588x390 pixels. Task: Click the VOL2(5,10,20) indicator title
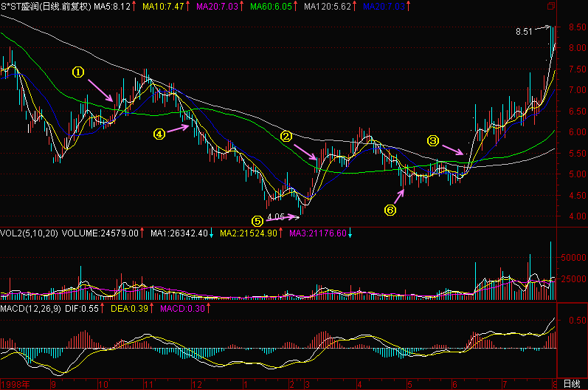coord(29,233)
